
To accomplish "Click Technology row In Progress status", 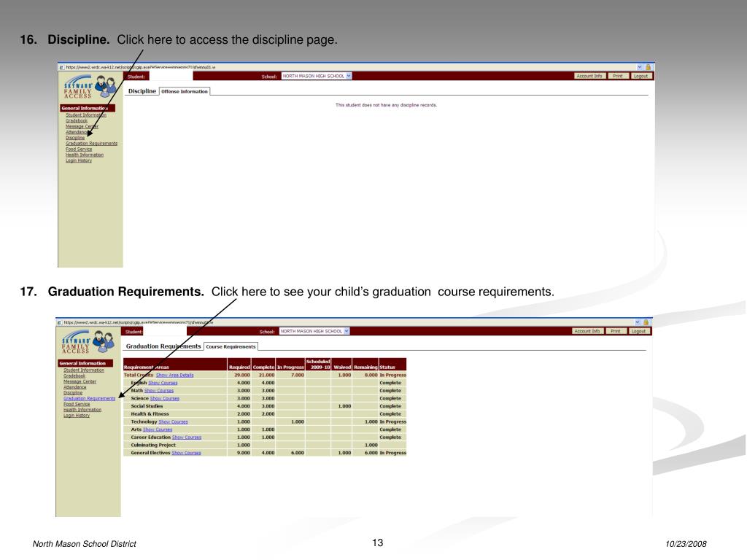I will click(x=392, y=422).
